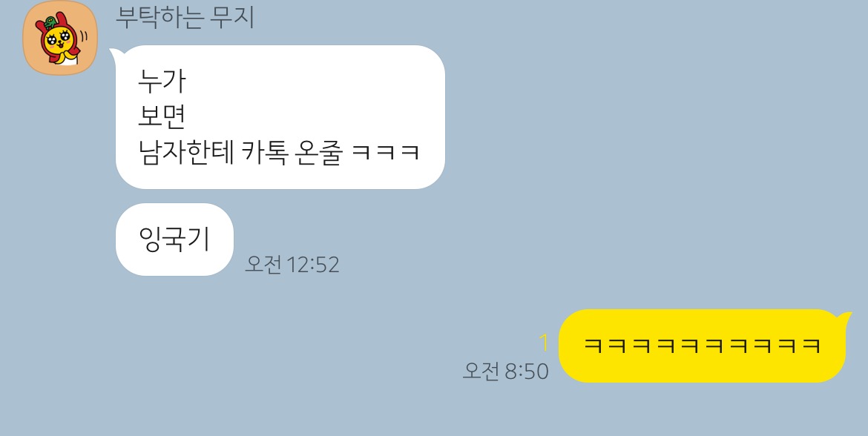This screenshot has height=436, width=868.
Task: Tap the ㅋㅋㅋ ending the white message
Action: [386, 151]
